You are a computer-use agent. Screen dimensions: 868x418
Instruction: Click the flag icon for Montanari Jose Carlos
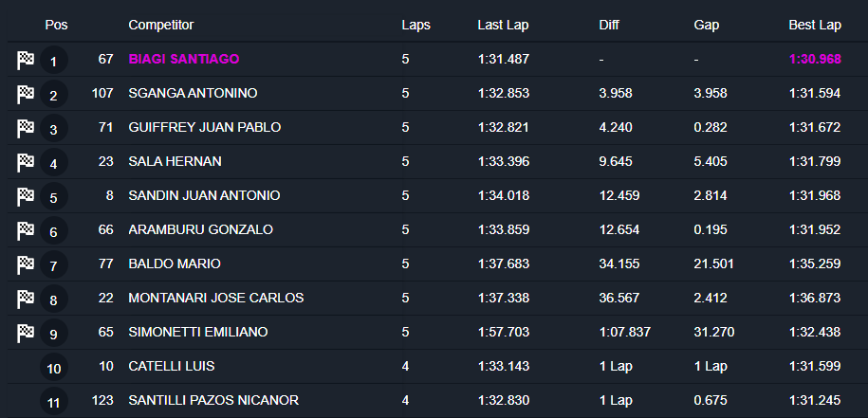(26, 300)
